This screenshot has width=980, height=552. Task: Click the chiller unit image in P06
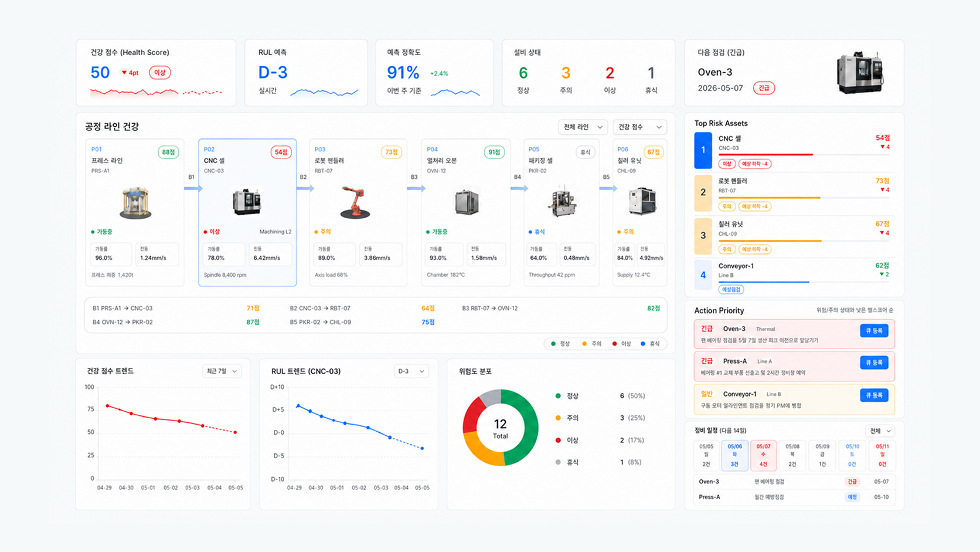pyautogui.click(x=642, y=201)
